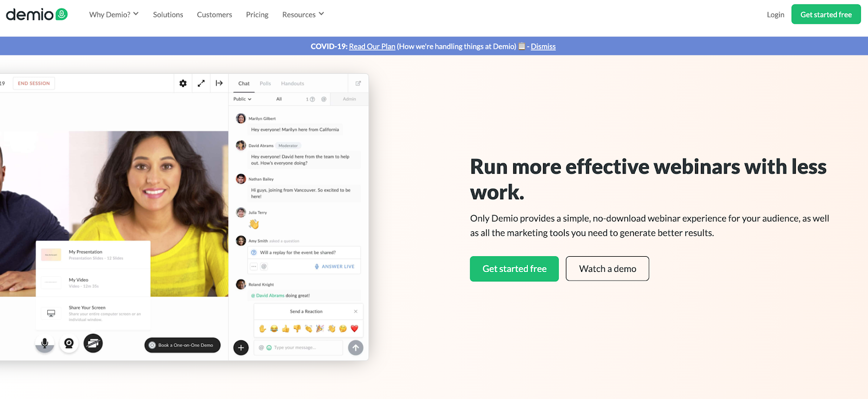This screenshot has height=399, width=868.
Task: Send the message with the up arrow button
Action: coord(356,347)
